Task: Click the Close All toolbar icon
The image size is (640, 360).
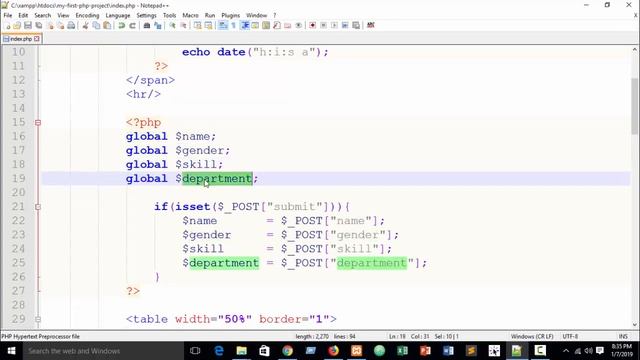Action: 60,25
